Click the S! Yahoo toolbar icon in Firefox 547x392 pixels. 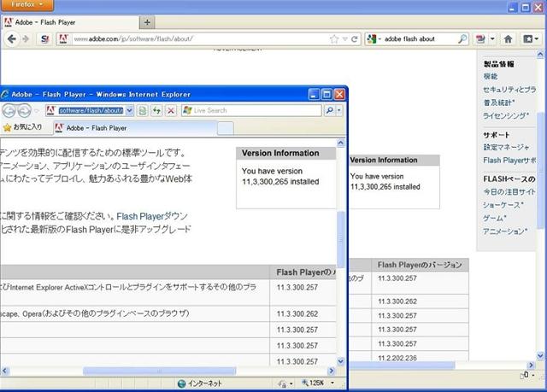click(x=44, y=39)
